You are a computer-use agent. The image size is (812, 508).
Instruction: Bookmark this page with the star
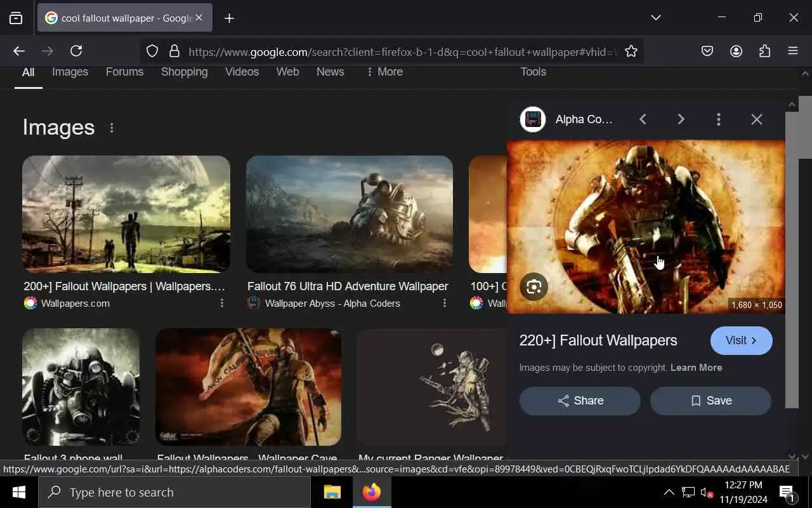tap(631, 51)
